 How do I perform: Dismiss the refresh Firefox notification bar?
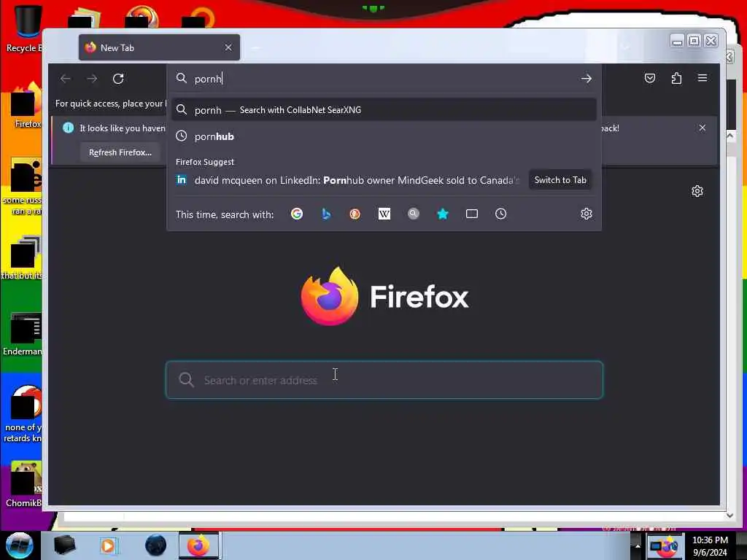click(703, 128)
